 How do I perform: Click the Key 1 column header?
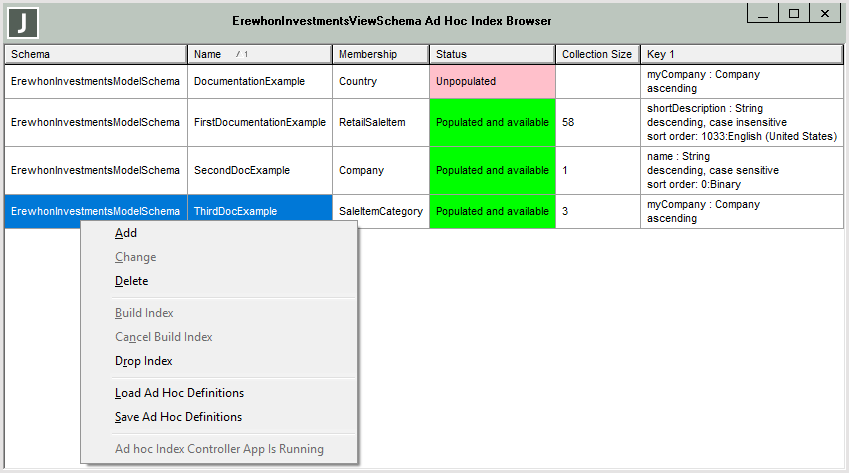[741, 54]
